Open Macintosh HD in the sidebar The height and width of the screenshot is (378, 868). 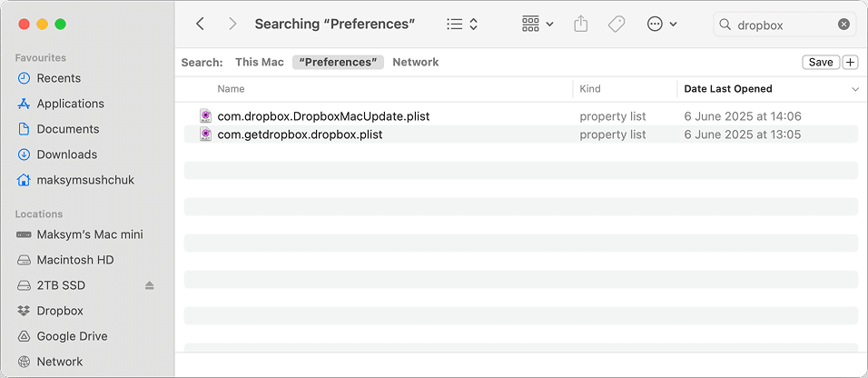(75, 260)
